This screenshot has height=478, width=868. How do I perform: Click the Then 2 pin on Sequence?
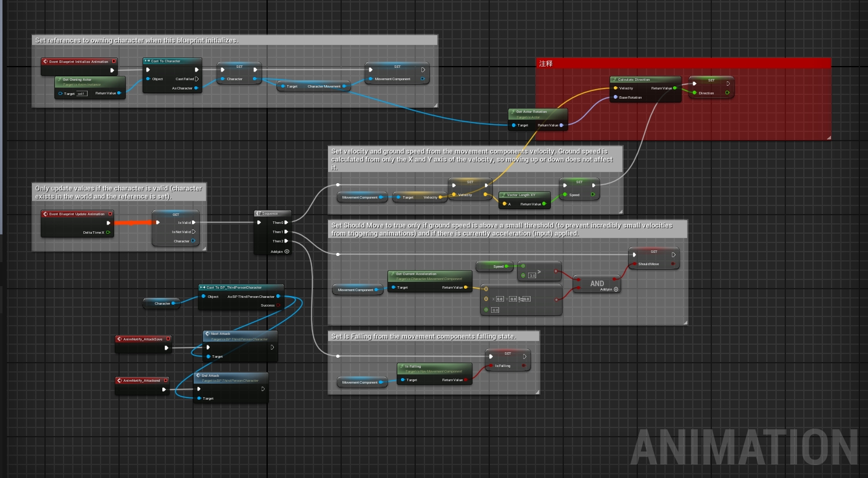[287, 241]
